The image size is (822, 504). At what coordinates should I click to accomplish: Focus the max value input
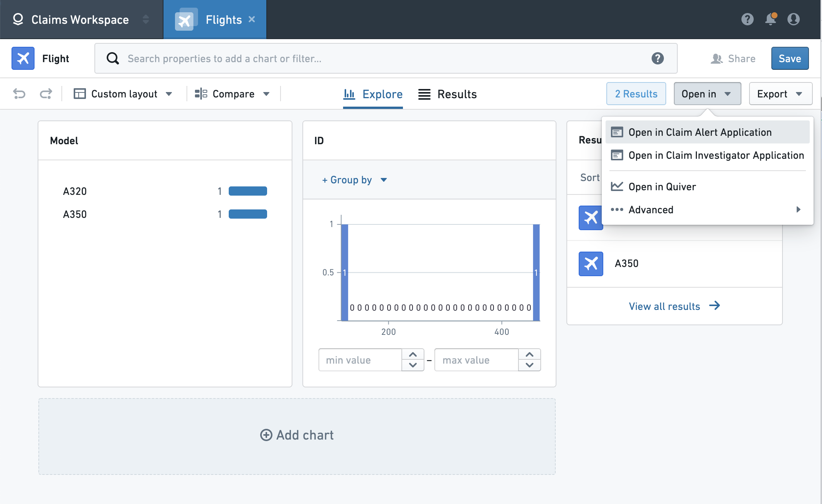(x=476, y=360)
